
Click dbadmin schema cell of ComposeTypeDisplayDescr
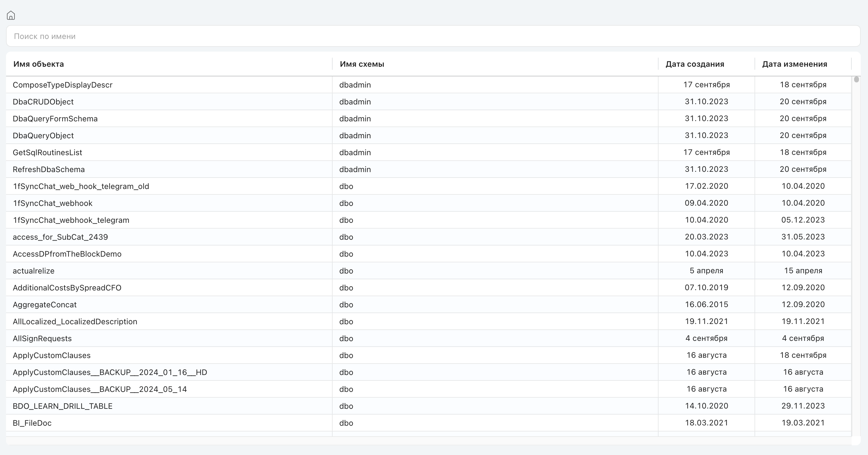pos(495,85)
